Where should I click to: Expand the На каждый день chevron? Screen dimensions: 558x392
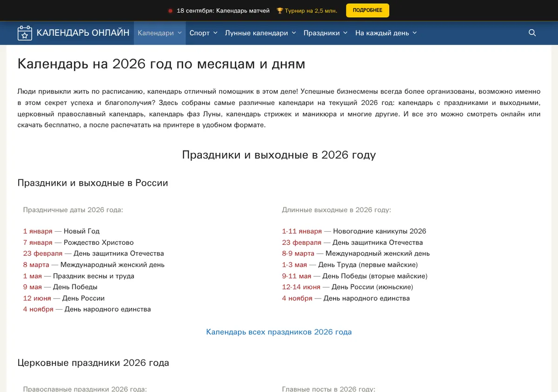[414, 33]
